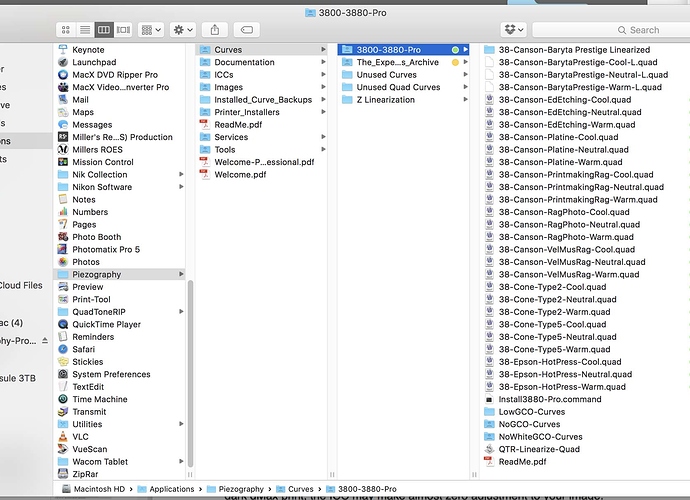The image size is (690, 500).
Task: Switch to Cover Flow view
Action: 123,30
